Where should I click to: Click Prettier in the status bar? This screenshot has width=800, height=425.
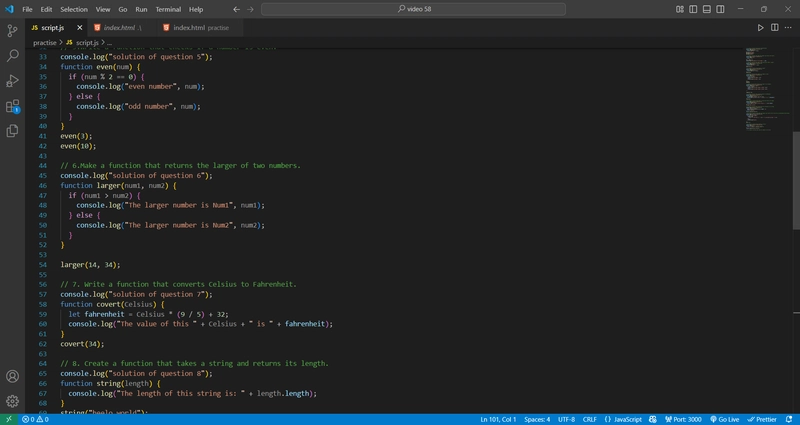click(762, 419)
